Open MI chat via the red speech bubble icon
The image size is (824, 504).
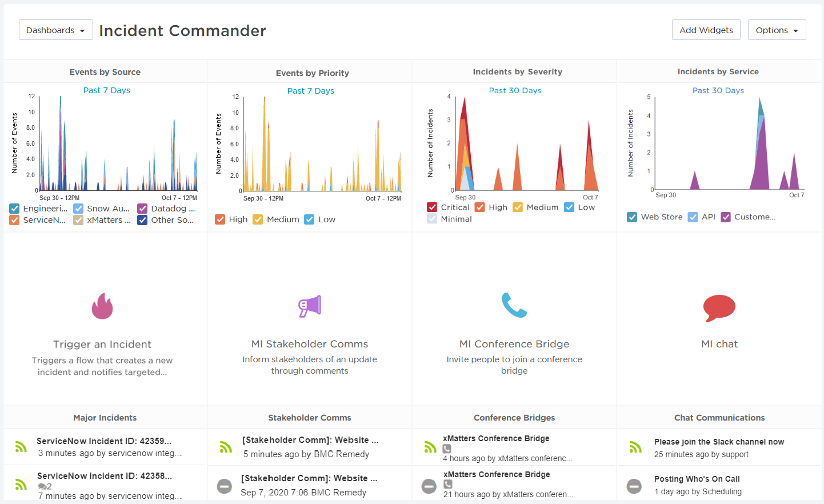[x=719, y=306]
